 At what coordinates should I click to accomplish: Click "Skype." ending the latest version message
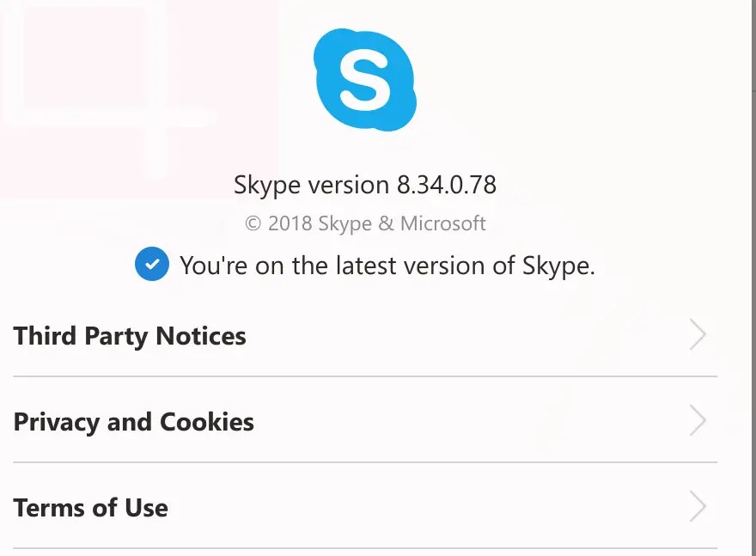click(558, 266)
